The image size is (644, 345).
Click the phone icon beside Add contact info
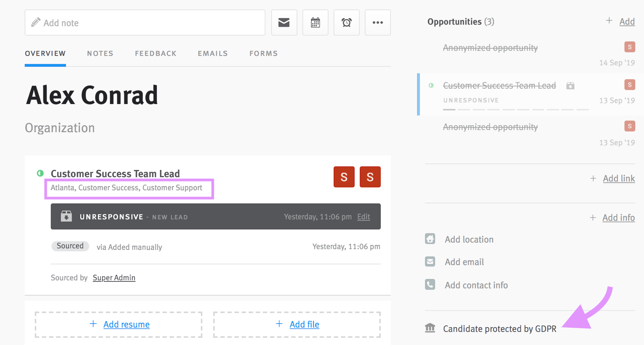430,285
